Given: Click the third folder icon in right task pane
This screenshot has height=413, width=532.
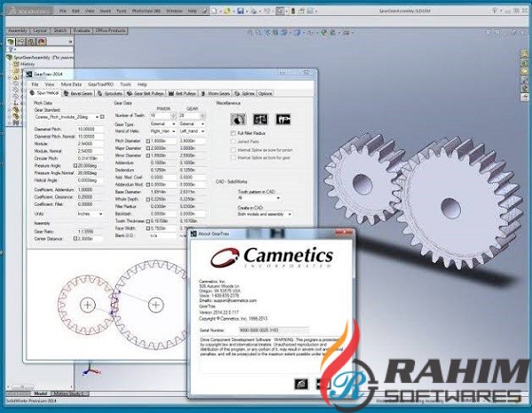Looking at the screenshot, I should (x=525, y=71).
